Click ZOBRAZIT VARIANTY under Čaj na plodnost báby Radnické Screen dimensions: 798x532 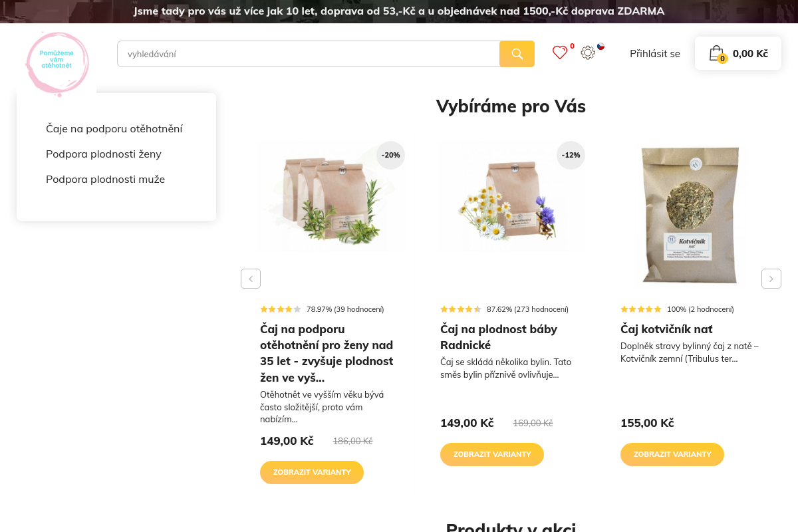pyautogui.click(x=491, y=454)
